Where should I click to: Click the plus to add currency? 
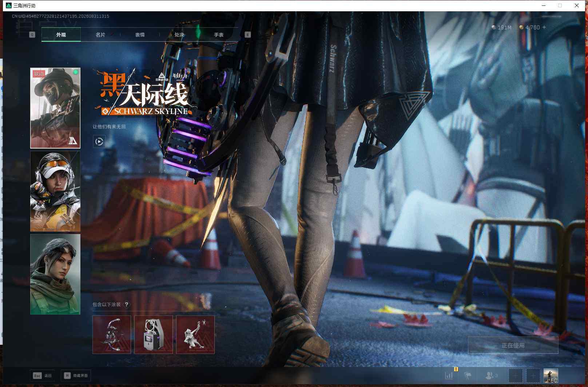tap(544, 27)
